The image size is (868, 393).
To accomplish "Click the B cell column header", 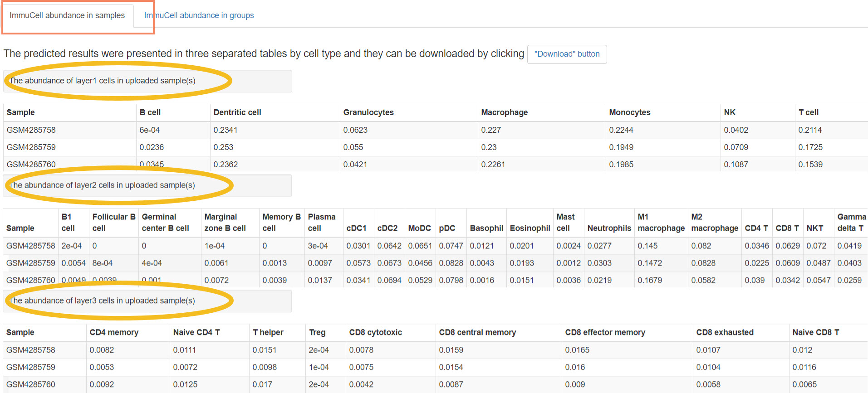I will [x=150, y=112].
